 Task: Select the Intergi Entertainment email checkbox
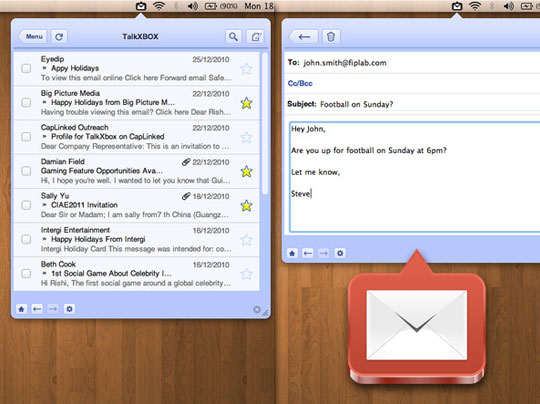26,239
